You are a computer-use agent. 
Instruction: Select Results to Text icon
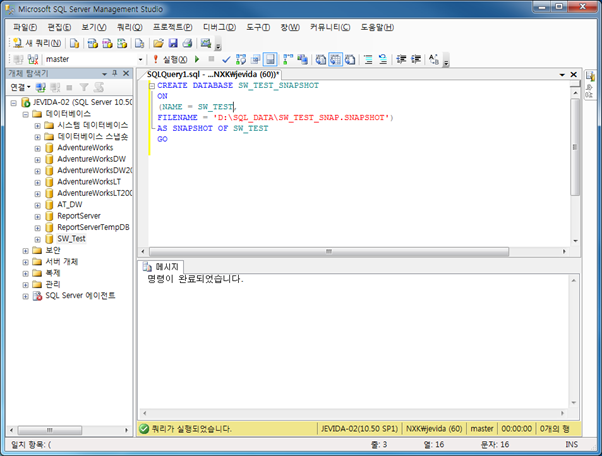pyautogui.click(x=321, y=59)
